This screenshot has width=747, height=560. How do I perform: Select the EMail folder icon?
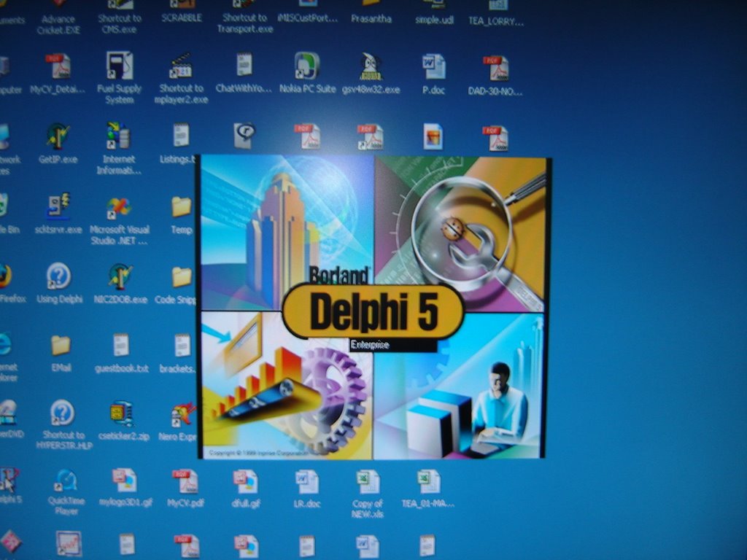(61, 345)
